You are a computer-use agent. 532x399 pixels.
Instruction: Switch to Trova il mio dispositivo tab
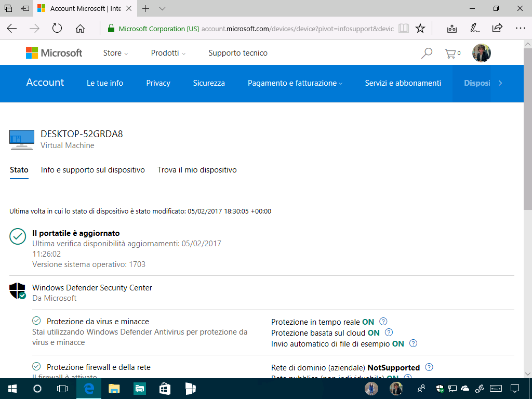197,170
